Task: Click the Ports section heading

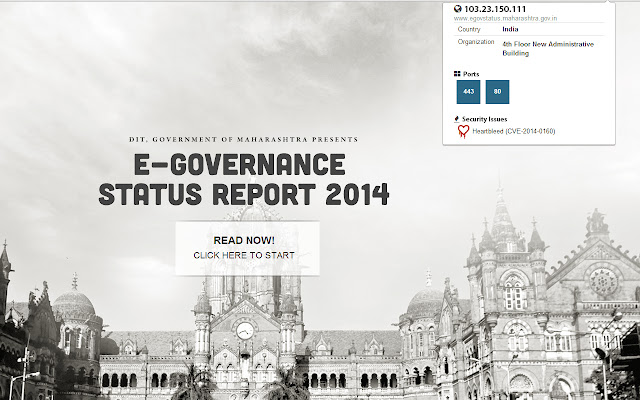Action: click(471, 74)
